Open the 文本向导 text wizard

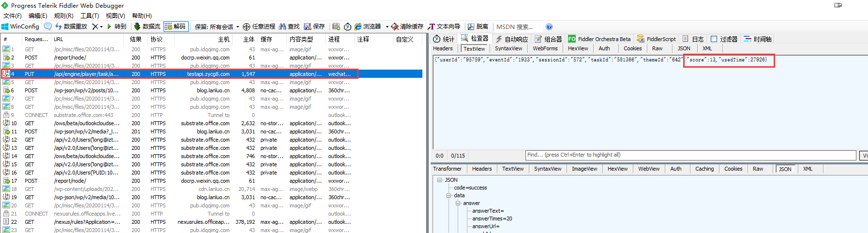point(444,27)
